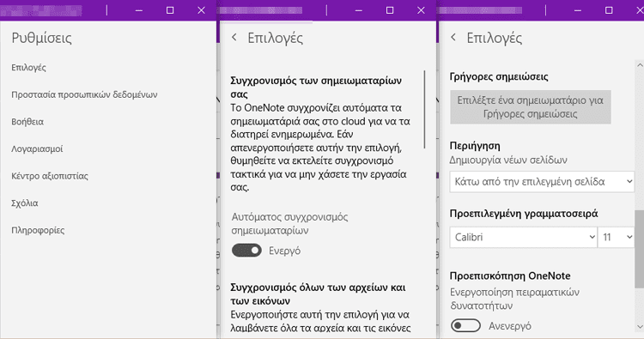
Task: Minimize the middle Επιλογές window
Action: pyautogui.click(x=359, y=10)
